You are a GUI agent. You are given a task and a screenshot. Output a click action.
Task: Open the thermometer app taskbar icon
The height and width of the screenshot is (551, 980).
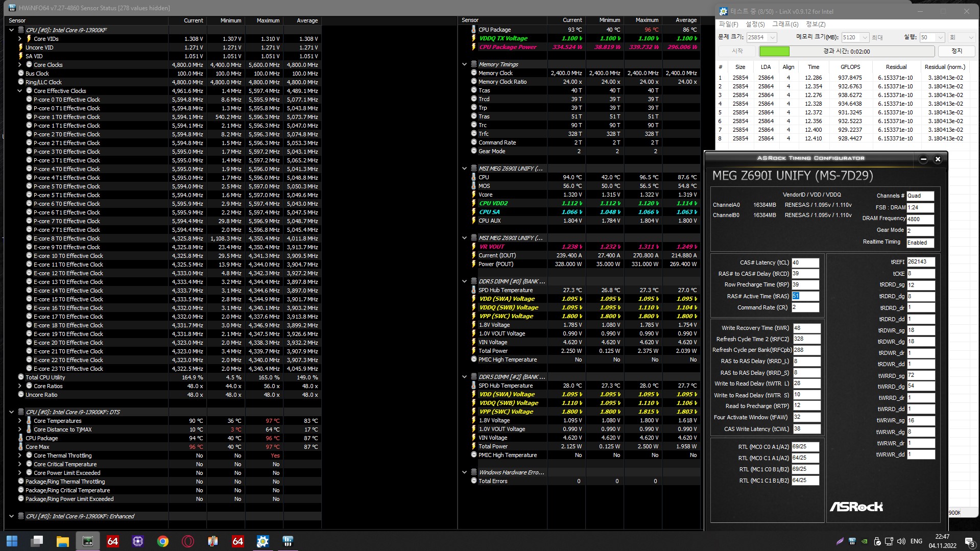click(213, 541)
